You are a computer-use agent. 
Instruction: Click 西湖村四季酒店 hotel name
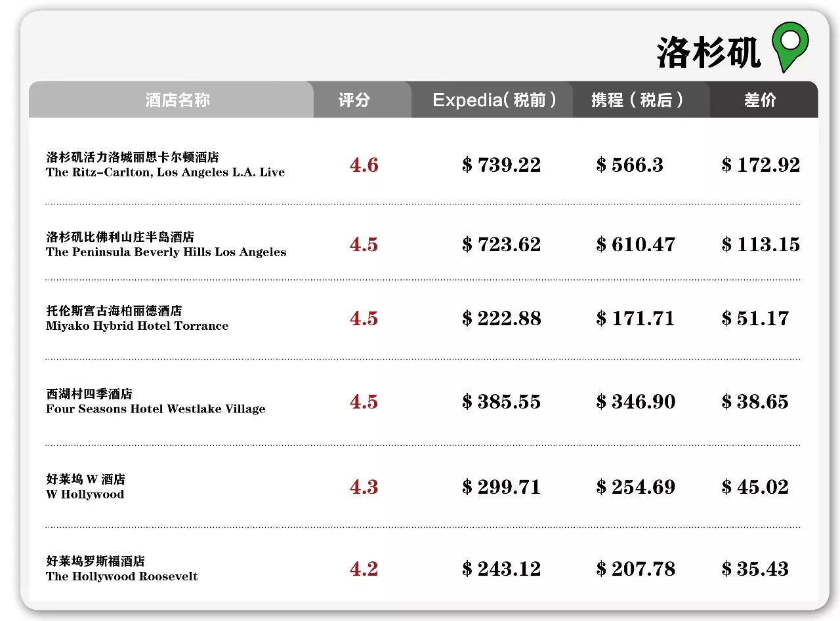(89, 394)
